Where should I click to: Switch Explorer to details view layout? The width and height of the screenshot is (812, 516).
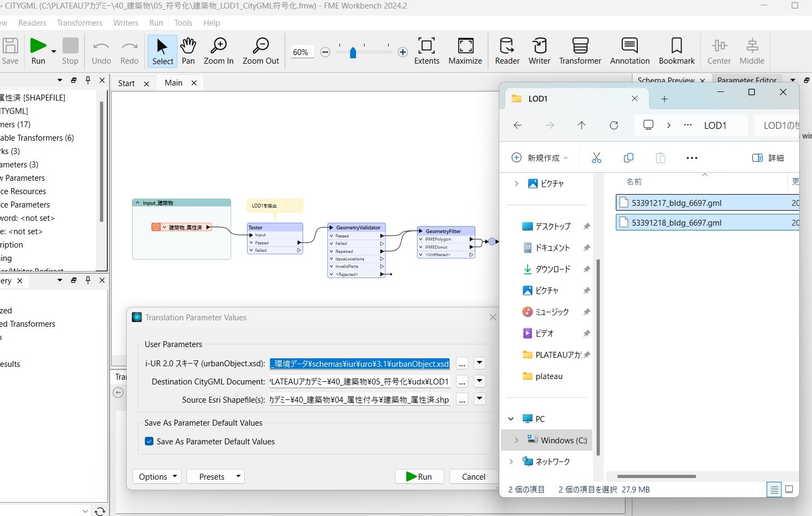[774, 490]
